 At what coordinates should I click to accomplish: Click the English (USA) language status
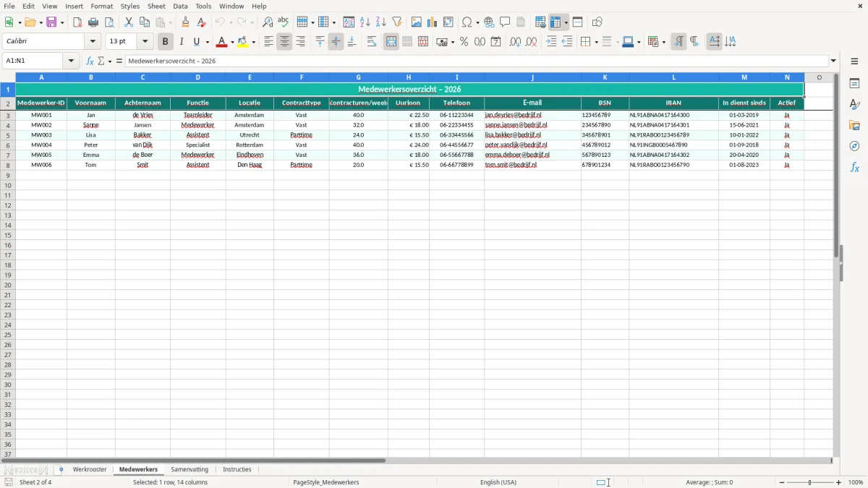[498, 482]
